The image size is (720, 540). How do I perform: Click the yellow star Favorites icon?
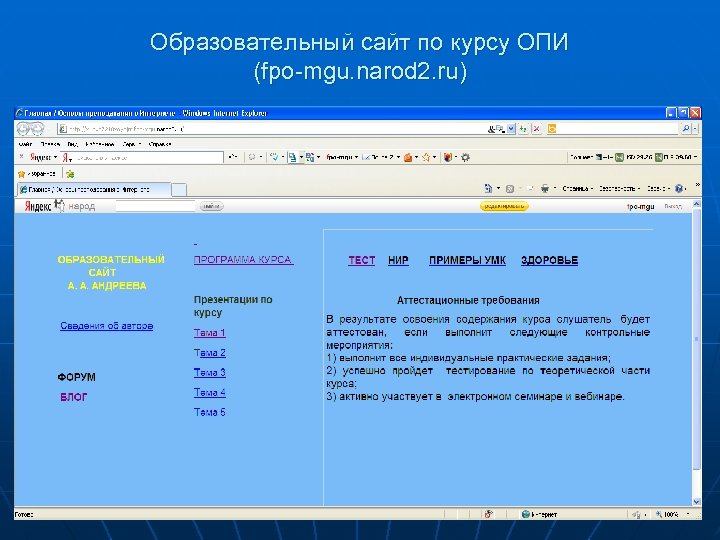pyautogui.click(x=21, y=174)
